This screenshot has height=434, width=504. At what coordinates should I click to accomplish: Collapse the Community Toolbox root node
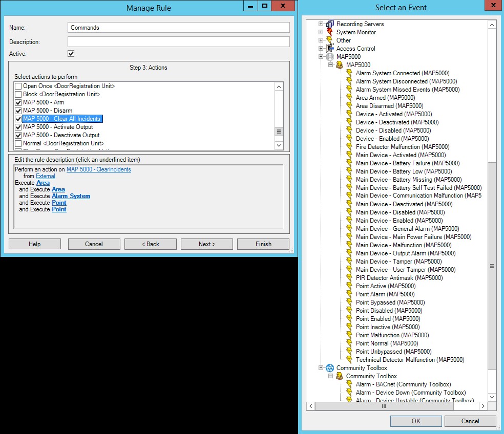pos(321,368)
